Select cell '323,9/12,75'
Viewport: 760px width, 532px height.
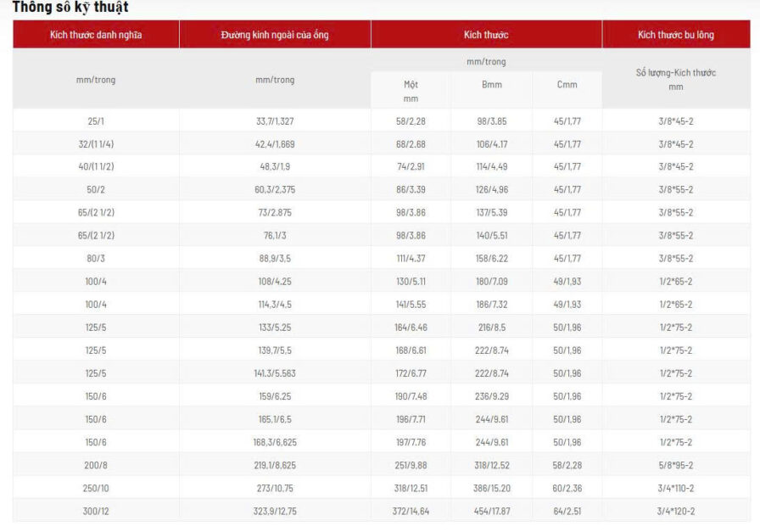pos(275,511)
